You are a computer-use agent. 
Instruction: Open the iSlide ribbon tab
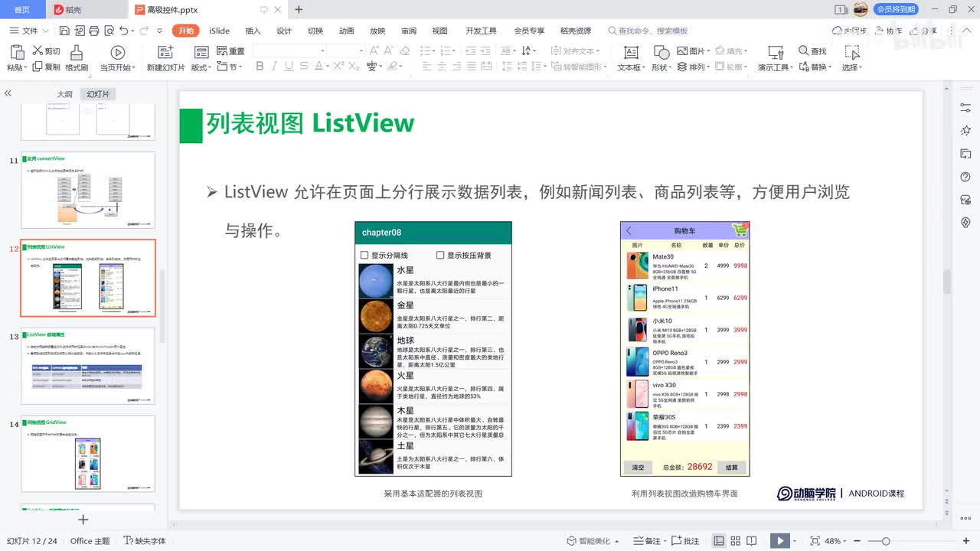219,31
